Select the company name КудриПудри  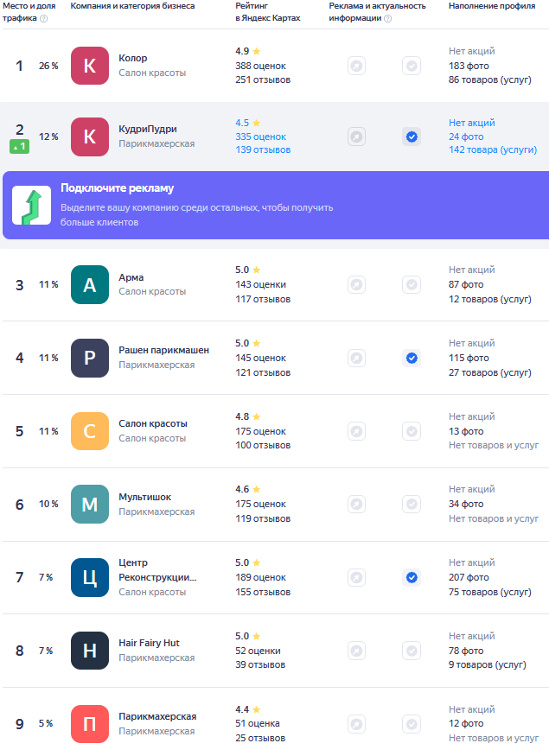[148, 130]
